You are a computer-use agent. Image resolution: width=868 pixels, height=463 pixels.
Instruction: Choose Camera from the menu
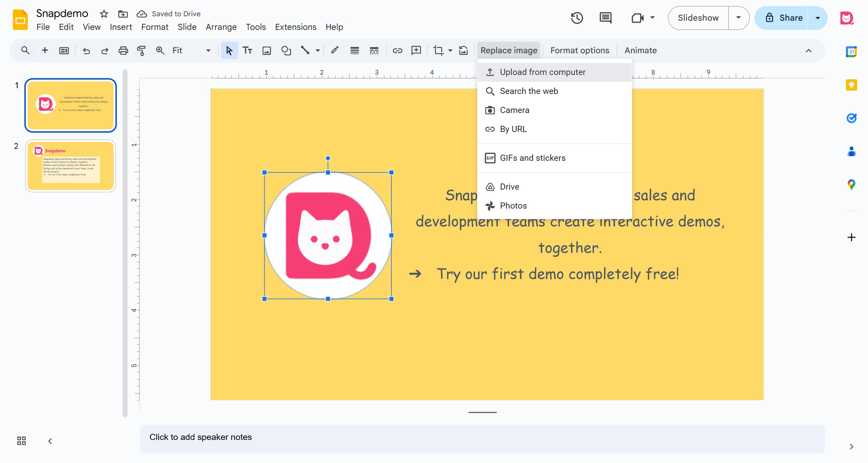(x=554, y=110)
